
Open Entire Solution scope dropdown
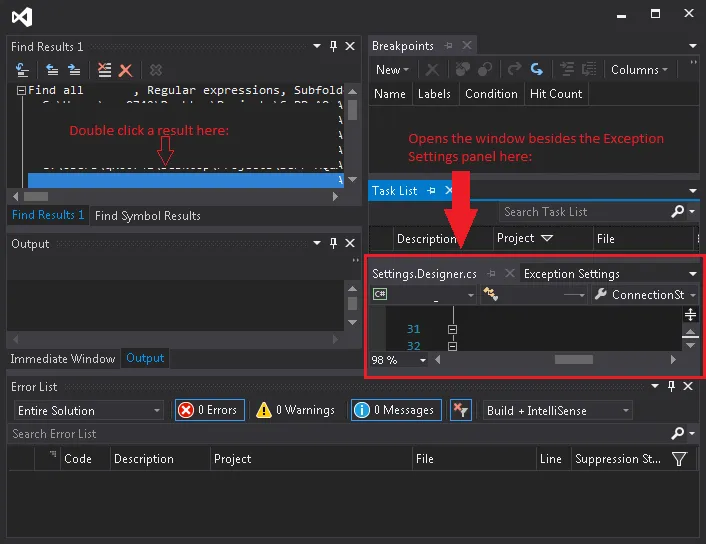click(88, 411)
